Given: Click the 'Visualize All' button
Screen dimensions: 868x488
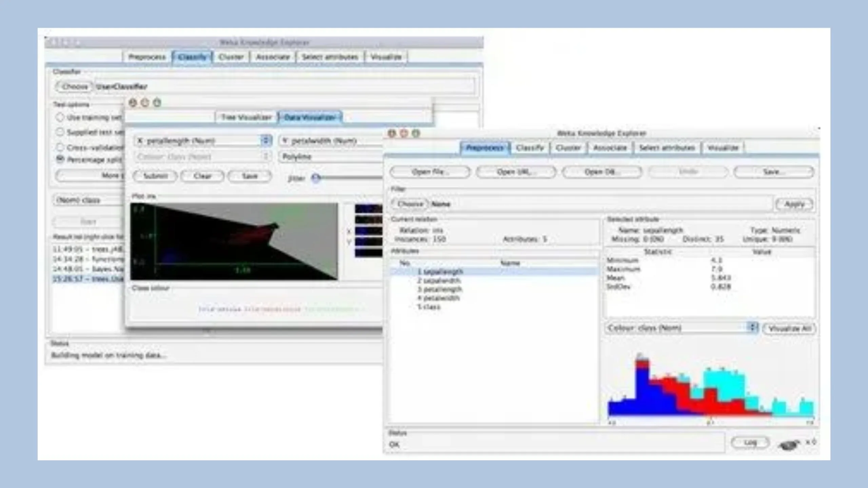Looking at the screenshot, I should pos(789,328).
